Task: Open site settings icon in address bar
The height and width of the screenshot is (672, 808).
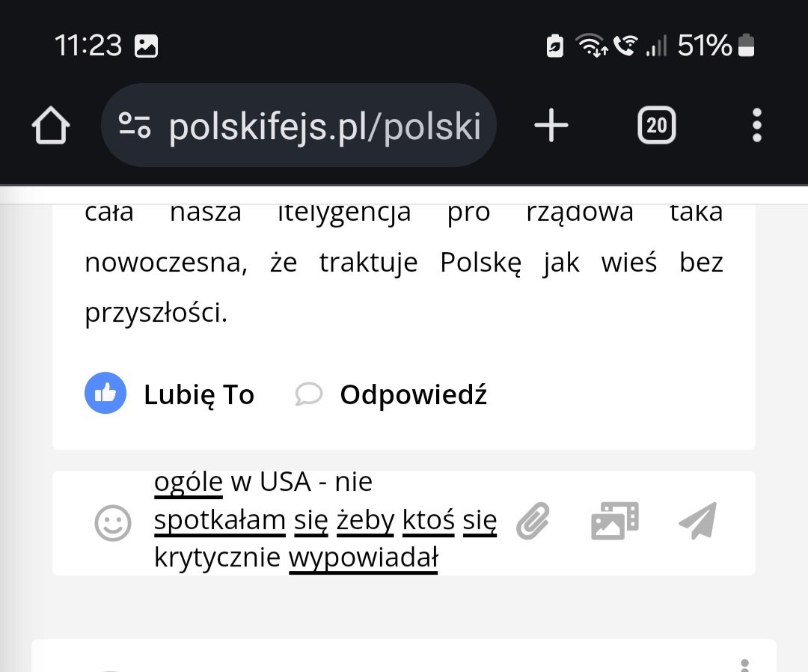Action: [x=135, y=126]
